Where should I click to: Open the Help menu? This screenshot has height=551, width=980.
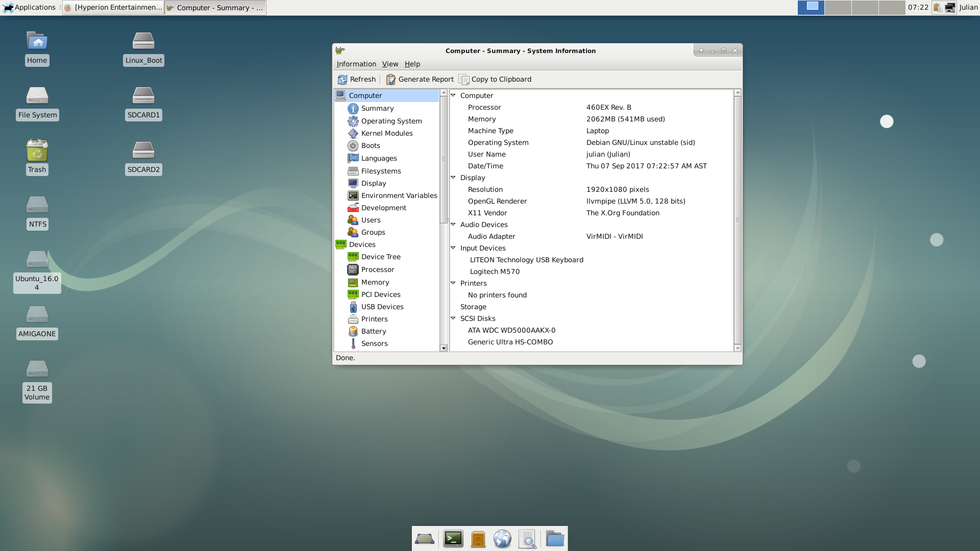[412, 64]
